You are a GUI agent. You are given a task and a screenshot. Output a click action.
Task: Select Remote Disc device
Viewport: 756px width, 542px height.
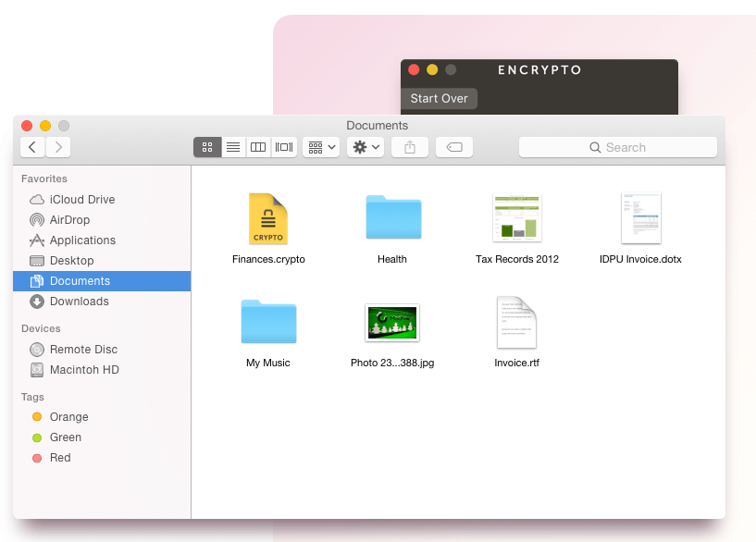pos(102,350)
